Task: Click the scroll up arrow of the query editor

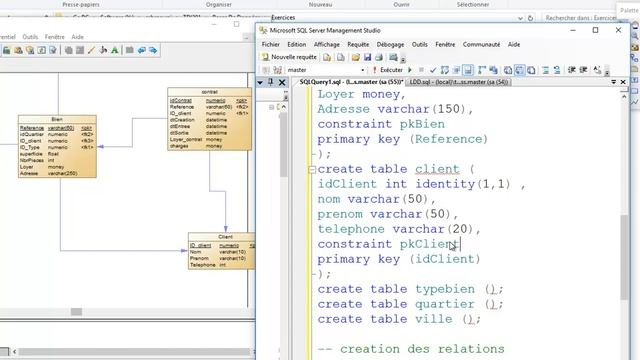Action: coord(624,96)
